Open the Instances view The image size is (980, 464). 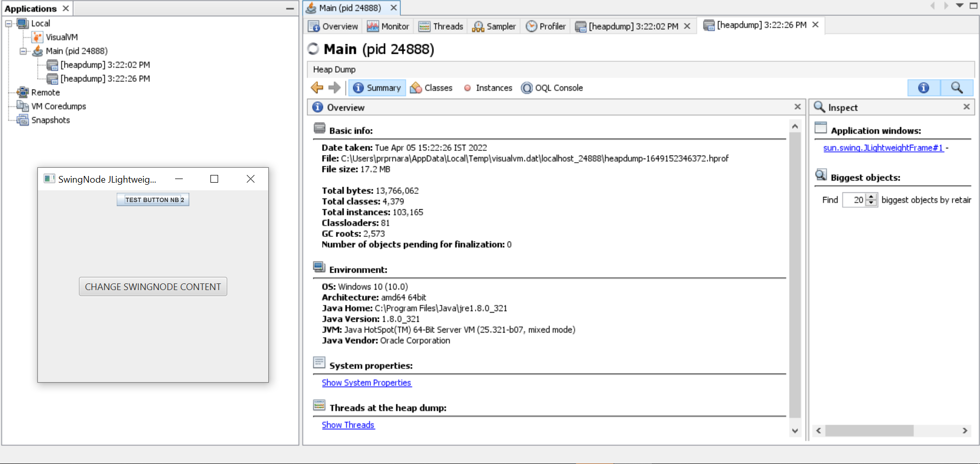[488, 88]
